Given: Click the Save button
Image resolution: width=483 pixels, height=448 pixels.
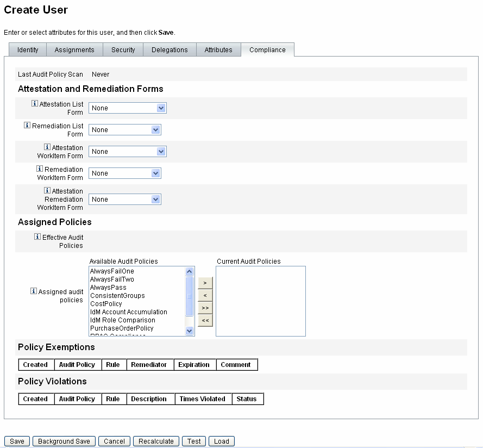Looking at the screenshot, I should 17,441.
